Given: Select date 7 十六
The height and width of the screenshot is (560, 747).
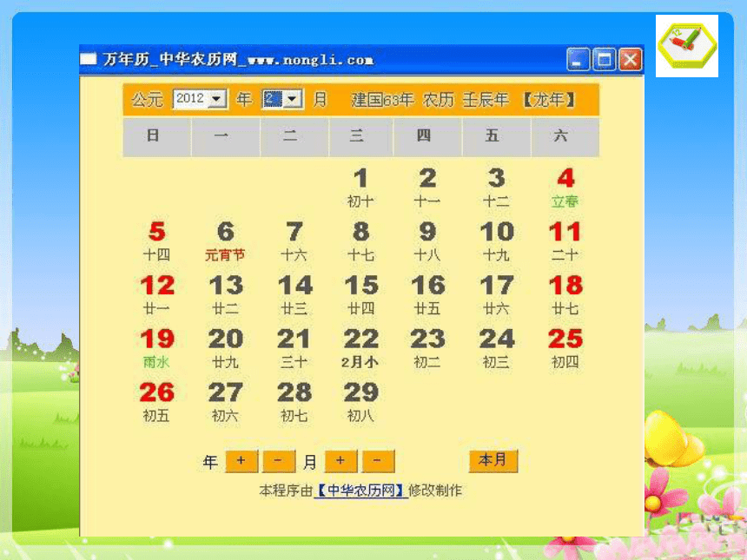Looking at the screenshot, I should click(x=294, y=241).
